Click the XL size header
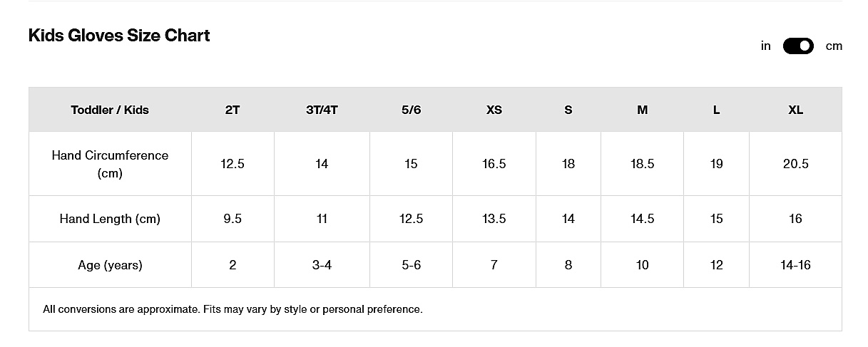Screen dimensions: 868x347 tap(795, 110)
